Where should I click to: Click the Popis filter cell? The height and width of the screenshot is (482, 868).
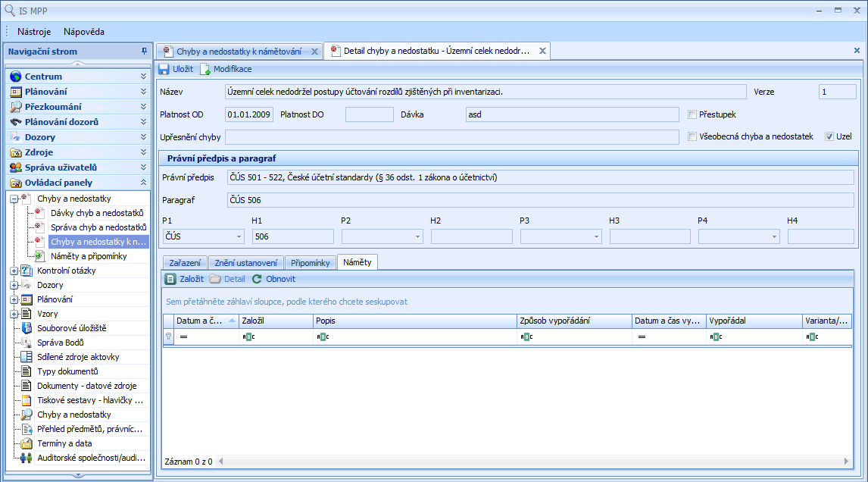click(414, 336)
